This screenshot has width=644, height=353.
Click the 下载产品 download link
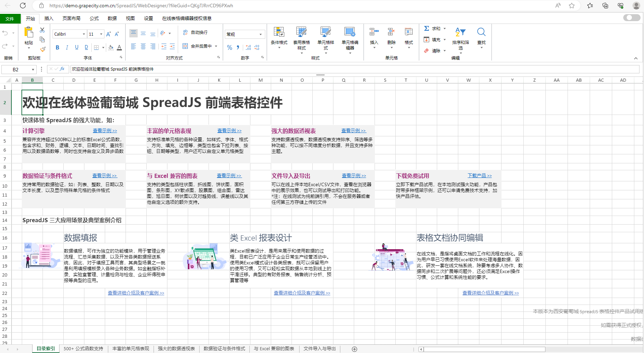(x=479, y=175)
